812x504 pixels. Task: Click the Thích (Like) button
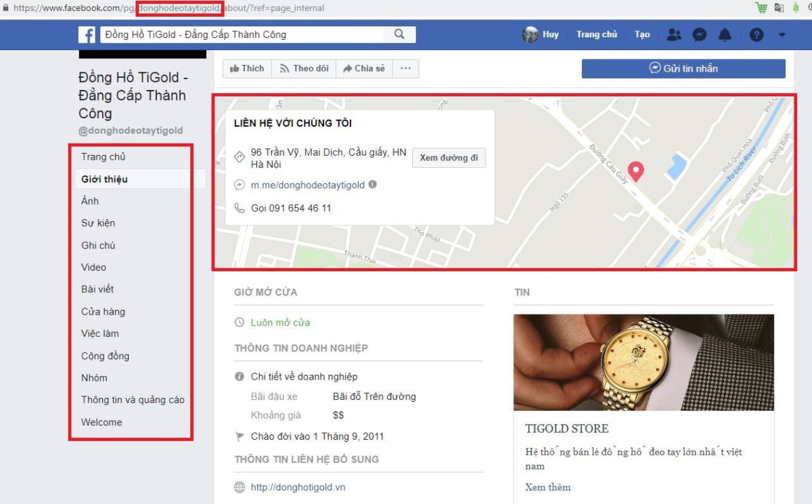[x=247, y=68]
